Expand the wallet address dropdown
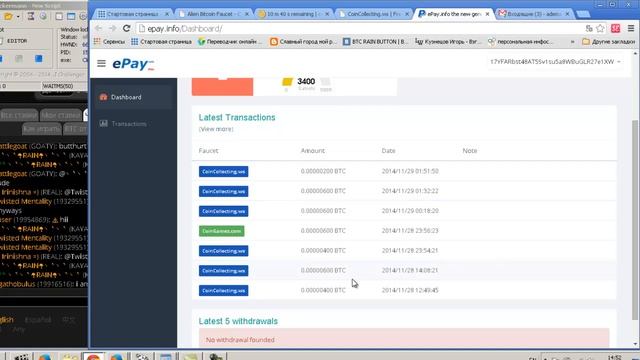This screenshot has height=360, width=640. tap(555, 62)
